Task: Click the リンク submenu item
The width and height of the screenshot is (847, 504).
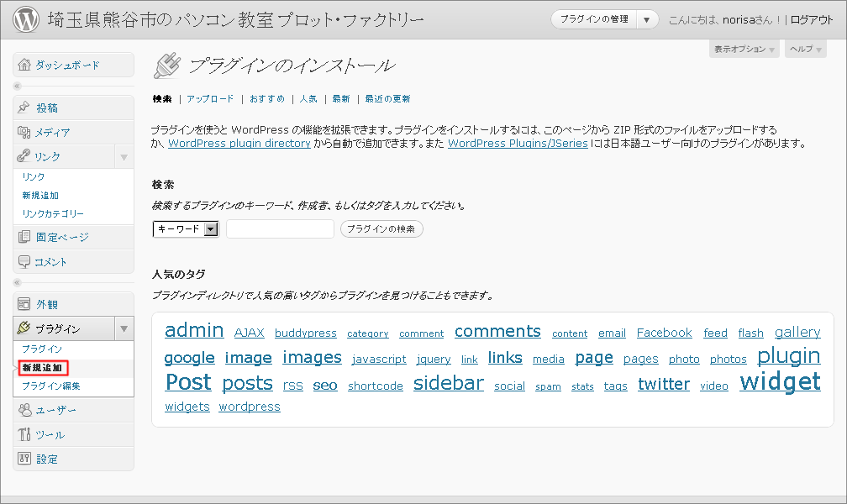Action: coord(34,176)
